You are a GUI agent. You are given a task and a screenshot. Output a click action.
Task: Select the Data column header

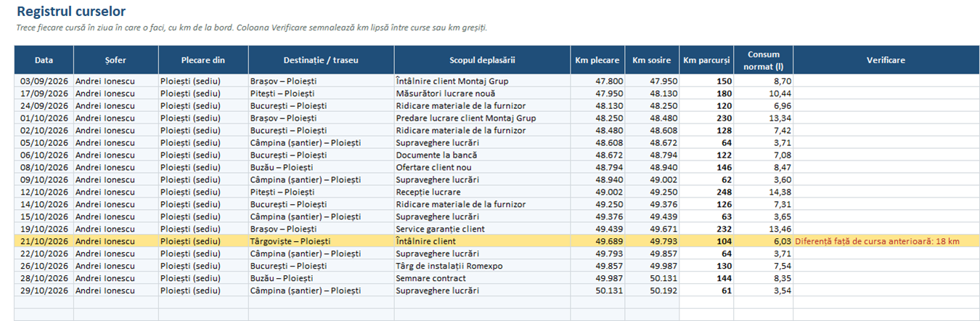[x=44, y=60]
